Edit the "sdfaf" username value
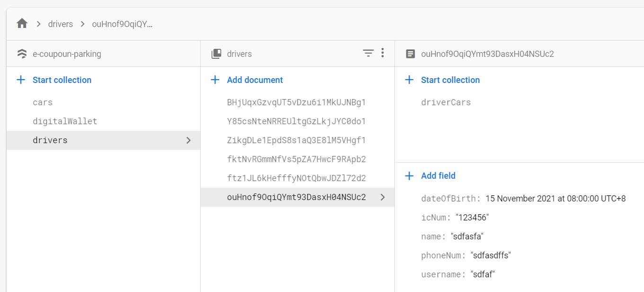 tap(483, 274)
